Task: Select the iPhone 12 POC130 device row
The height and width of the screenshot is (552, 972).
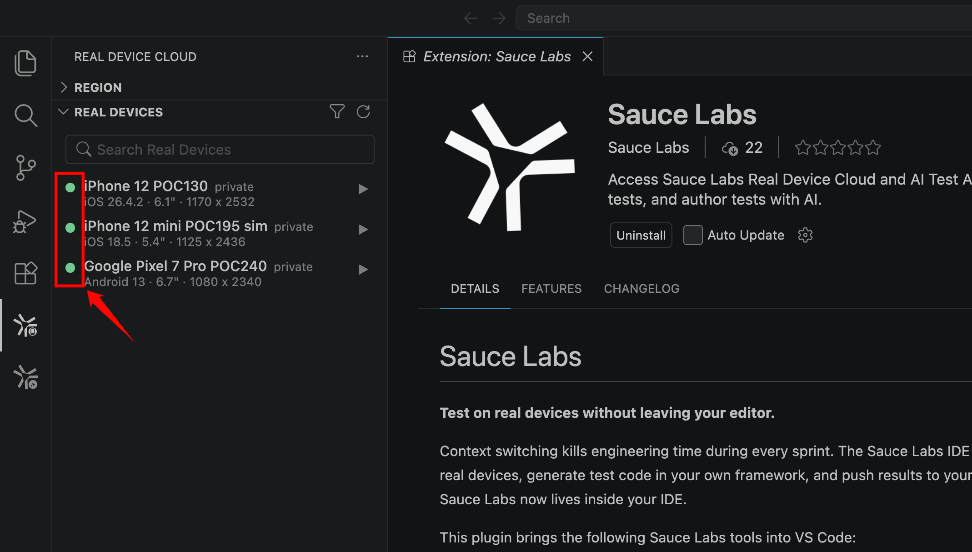Action: point(219,194)
